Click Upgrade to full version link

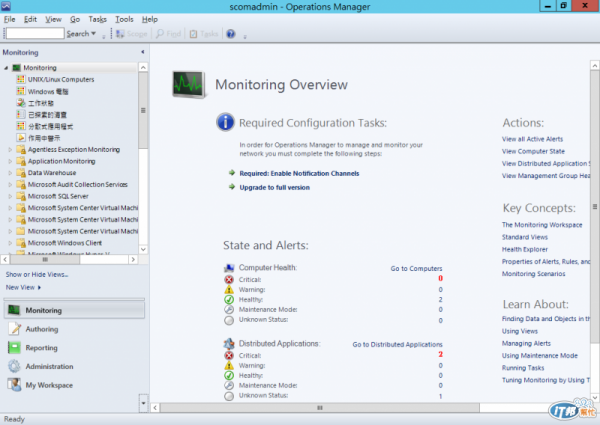pos(274,187)
